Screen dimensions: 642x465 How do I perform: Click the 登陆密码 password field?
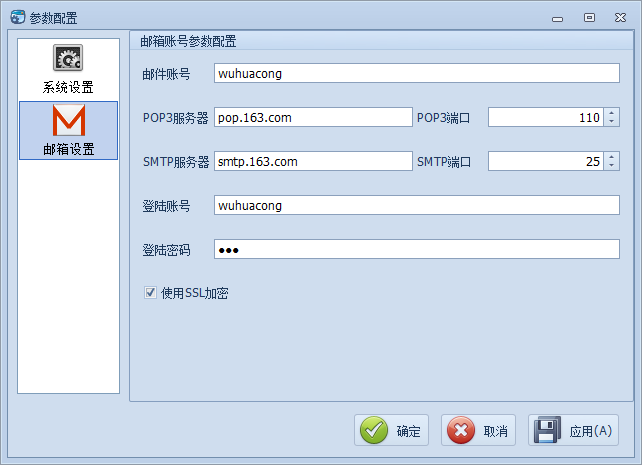click(416, 249)
